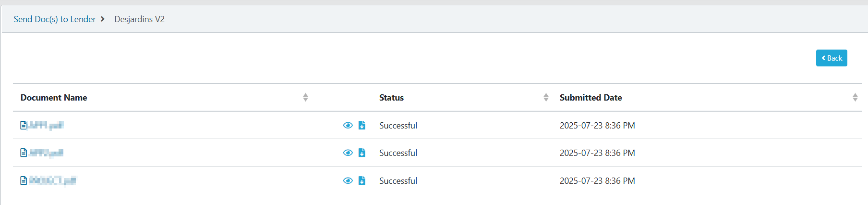Image resolution: width=868 pixels, height=205 pixels.
Task: Download the second row document
Action: pos(362,153)
